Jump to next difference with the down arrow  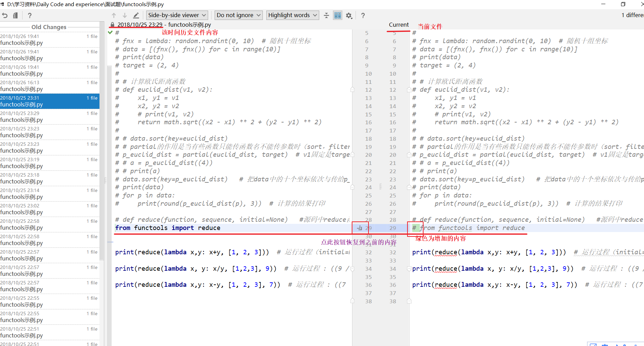[125, 15]
